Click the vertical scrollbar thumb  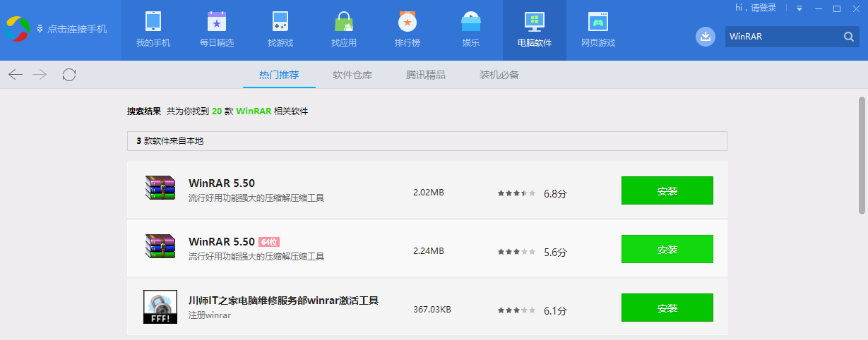click(862, 155)
